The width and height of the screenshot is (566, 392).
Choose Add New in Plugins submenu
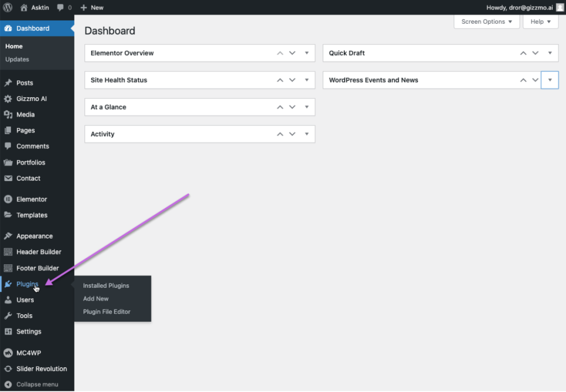(96, 299)
